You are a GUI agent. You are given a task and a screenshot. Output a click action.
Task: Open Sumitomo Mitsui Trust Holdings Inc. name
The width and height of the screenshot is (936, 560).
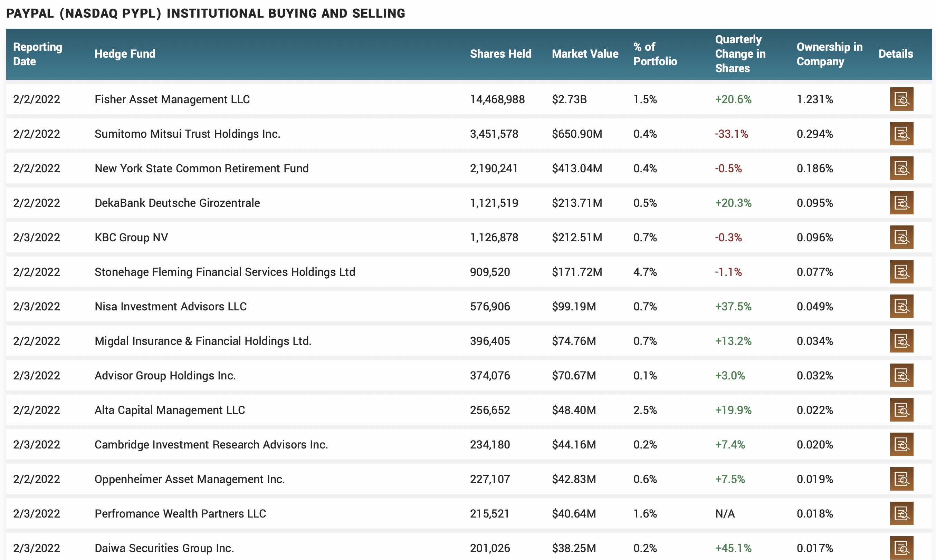coord(187,134)
